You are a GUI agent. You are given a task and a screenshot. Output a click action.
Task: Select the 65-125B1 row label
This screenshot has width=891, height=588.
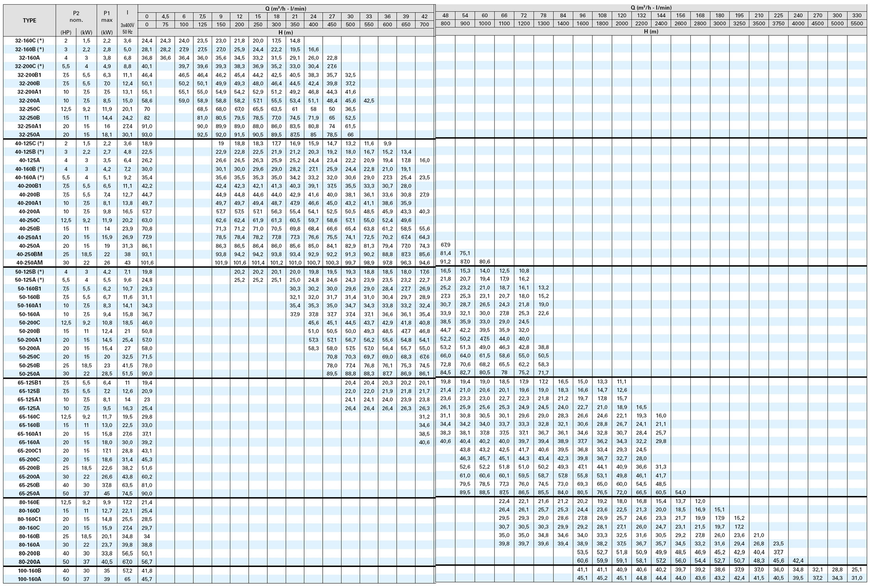(29, 383)
